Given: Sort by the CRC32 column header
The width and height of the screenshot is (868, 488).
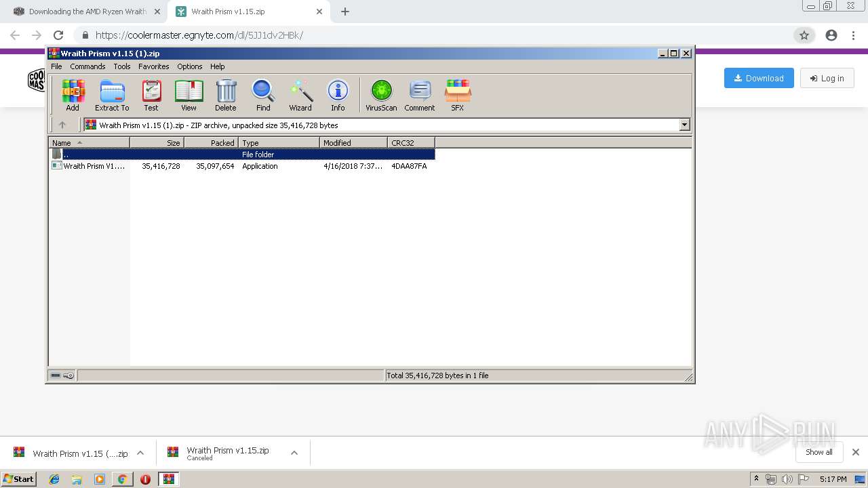Looking at the screenshot, I should (411, 142).
